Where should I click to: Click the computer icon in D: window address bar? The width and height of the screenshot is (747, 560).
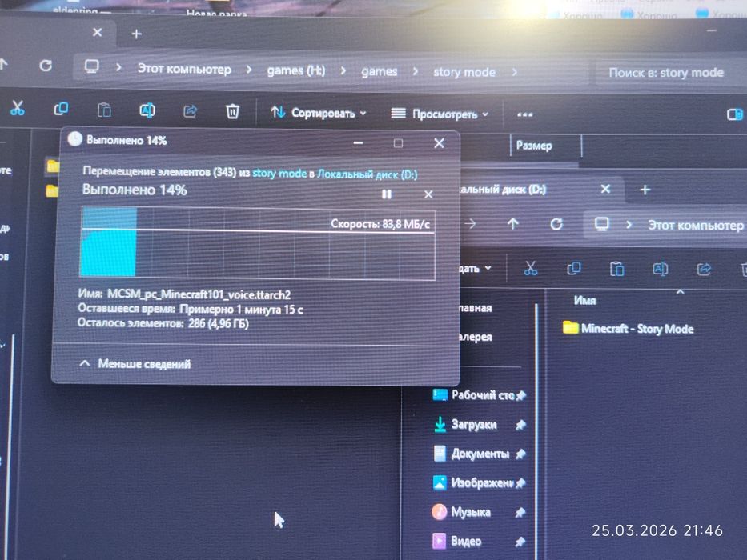pos(602,224)
